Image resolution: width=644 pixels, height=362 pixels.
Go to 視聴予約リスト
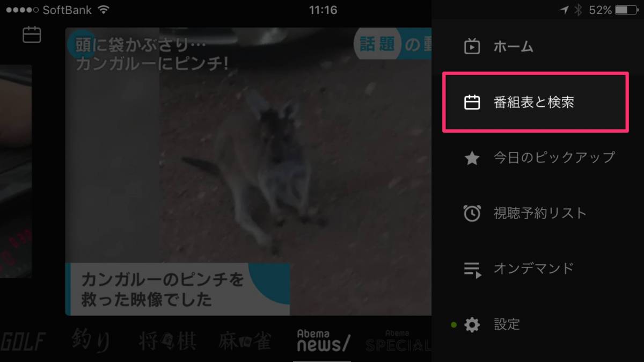tap(540, 213)
